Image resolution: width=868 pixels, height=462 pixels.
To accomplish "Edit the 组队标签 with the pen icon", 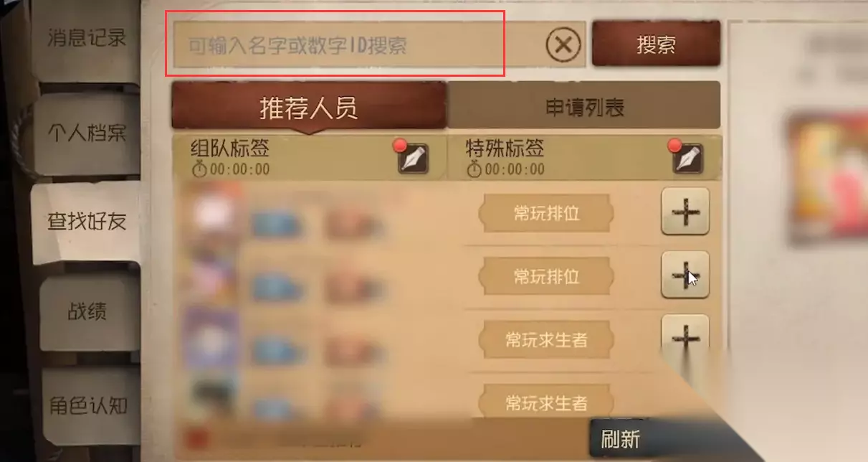I will pyautogui.click(x=413, y=159).
